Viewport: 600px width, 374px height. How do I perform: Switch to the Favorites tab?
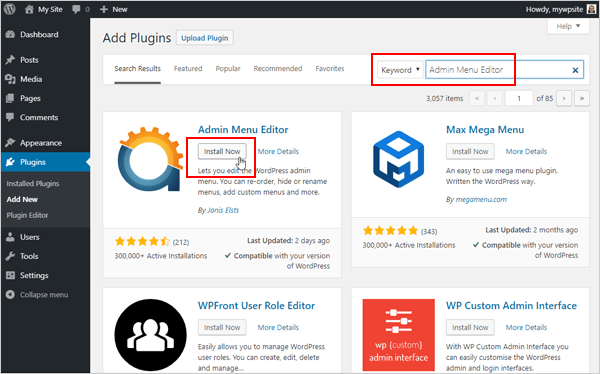click(x=330, y=69)
